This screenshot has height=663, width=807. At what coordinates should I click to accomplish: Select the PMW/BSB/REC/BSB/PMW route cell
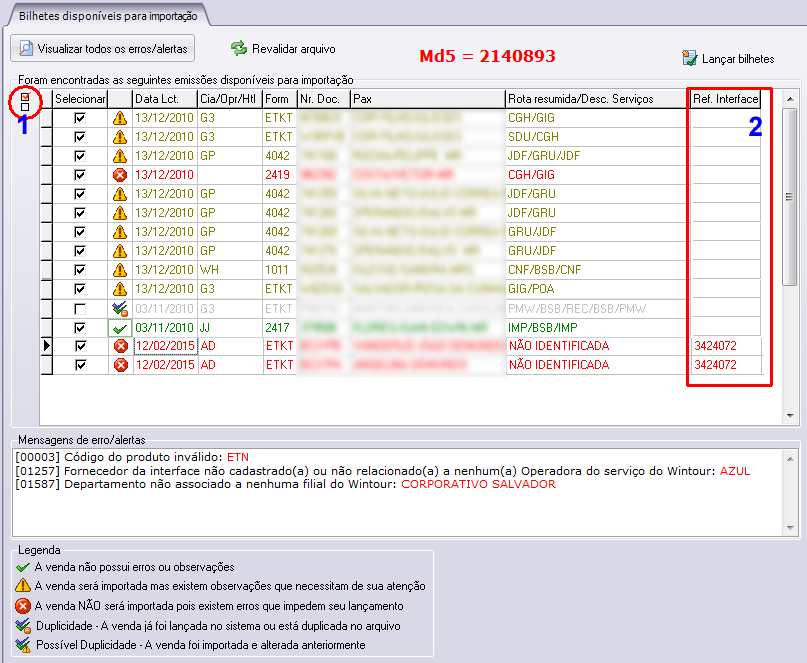pyautogui.click(x=598, y=309)
